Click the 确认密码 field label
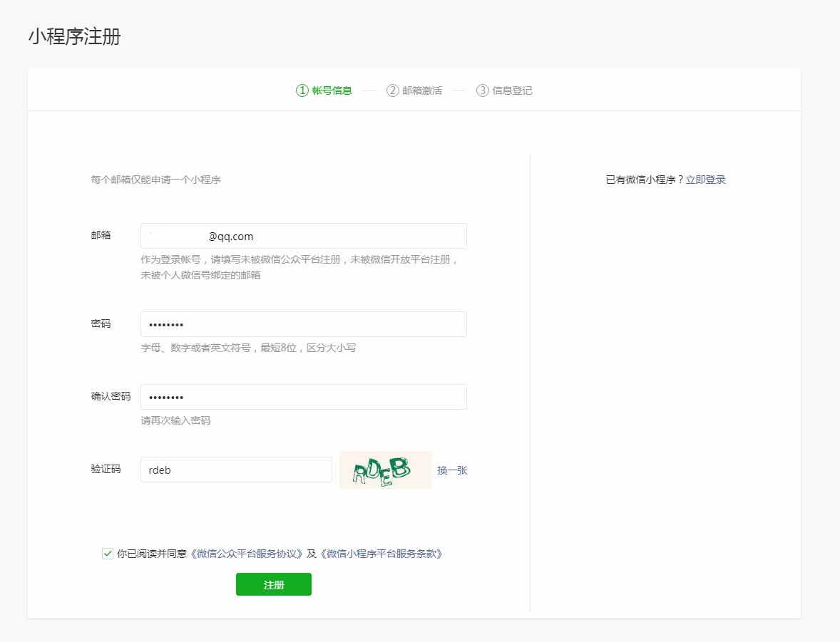 (x=111, y=397)
